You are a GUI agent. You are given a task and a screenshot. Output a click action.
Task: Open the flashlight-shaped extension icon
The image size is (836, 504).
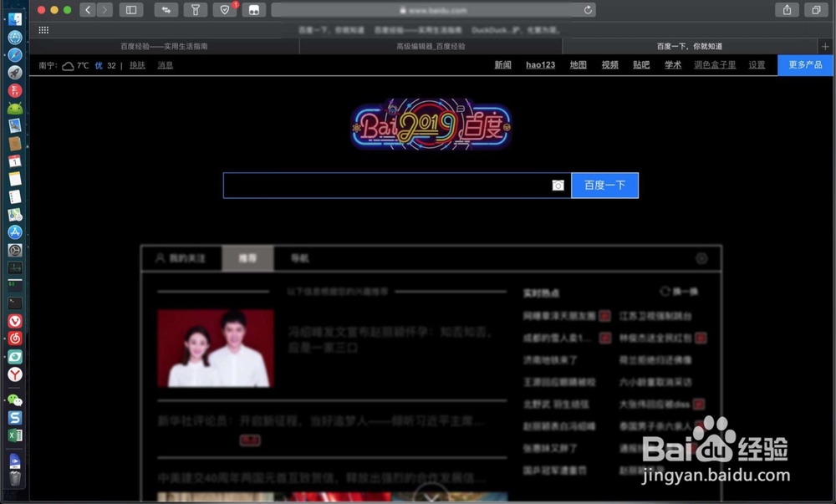click(x=195, y=9)
